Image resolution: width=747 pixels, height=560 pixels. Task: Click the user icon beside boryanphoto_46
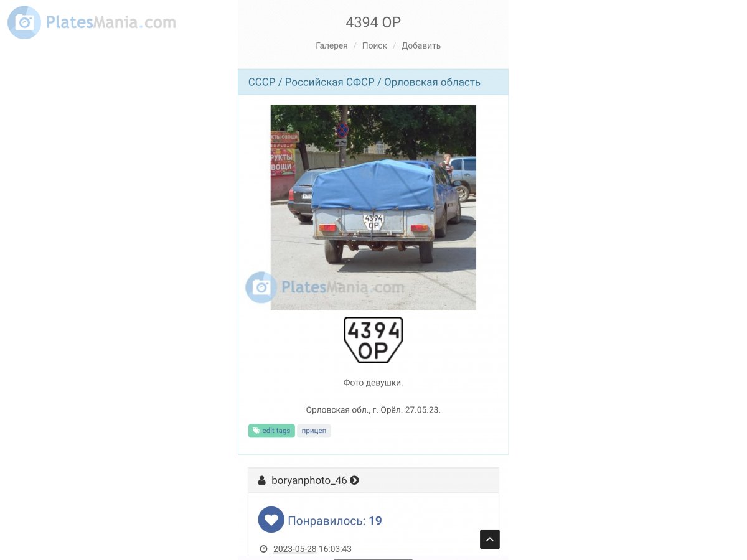point(262,480)
